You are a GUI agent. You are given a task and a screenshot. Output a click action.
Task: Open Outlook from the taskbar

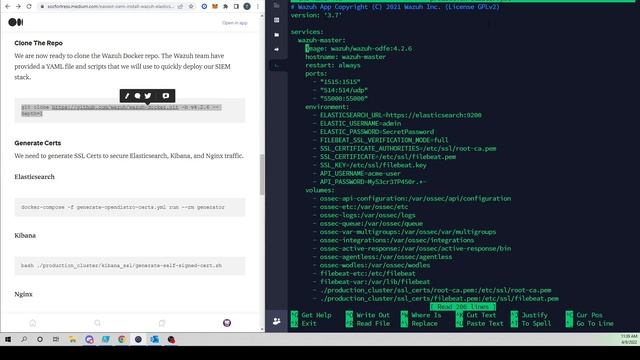click(x=154, y=340)
